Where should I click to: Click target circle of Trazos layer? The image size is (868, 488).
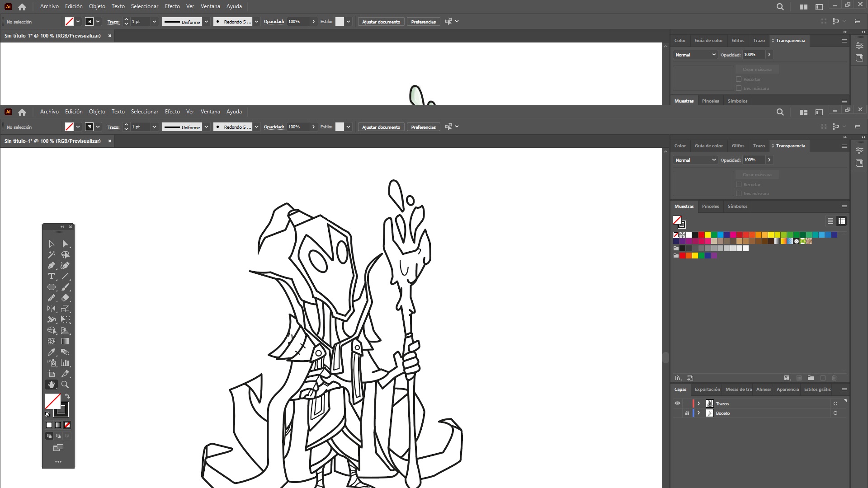tap(835, 404)
